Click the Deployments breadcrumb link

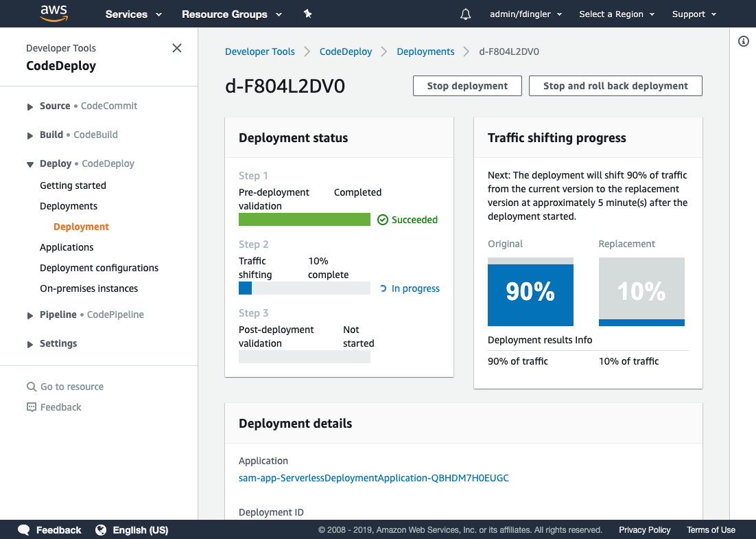click(x=425, y=51)
